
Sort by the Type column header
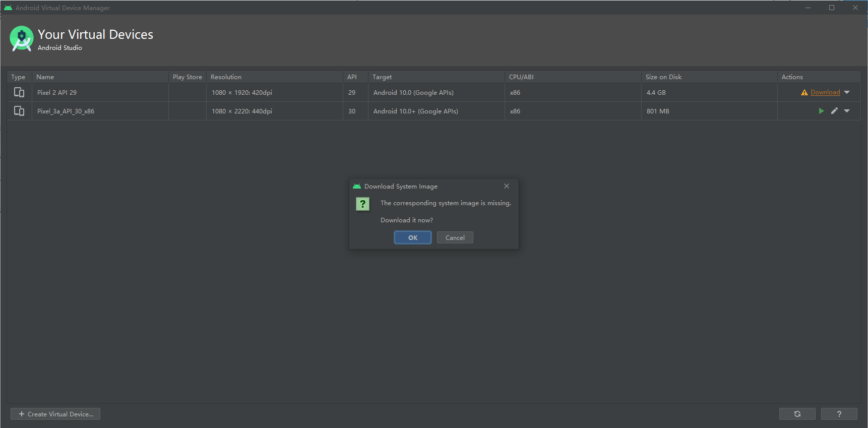tap(19, 77)
